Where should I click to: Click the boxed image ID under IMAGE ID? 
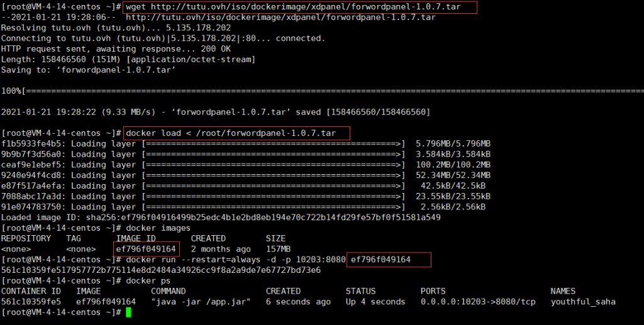[x=146, y=250]
